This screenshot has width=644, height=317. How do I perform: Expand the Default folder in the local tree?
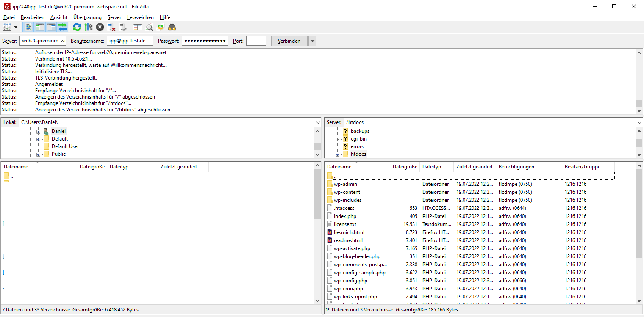coord(38,139)
